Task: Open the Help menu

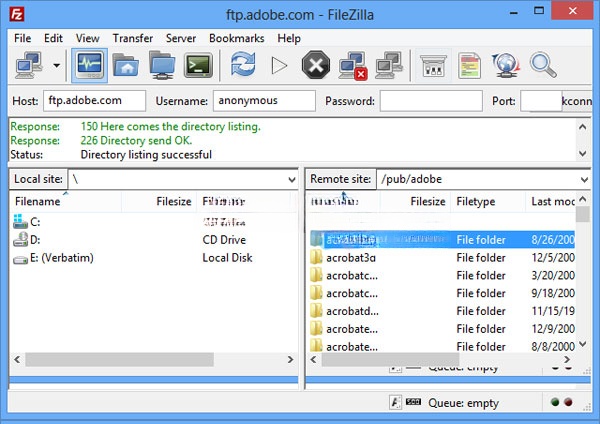Action: pos(289,38)
